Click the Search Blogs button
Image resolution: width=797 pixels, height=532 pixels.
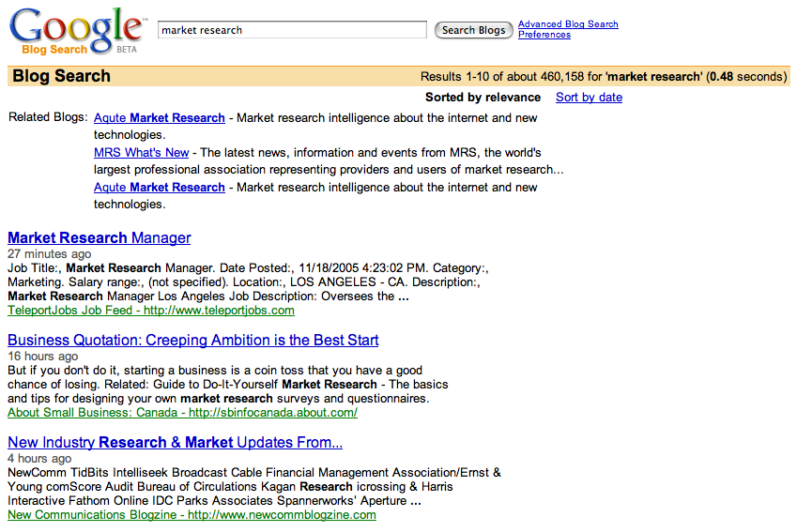pyautogui.click(x=473, y=30)
